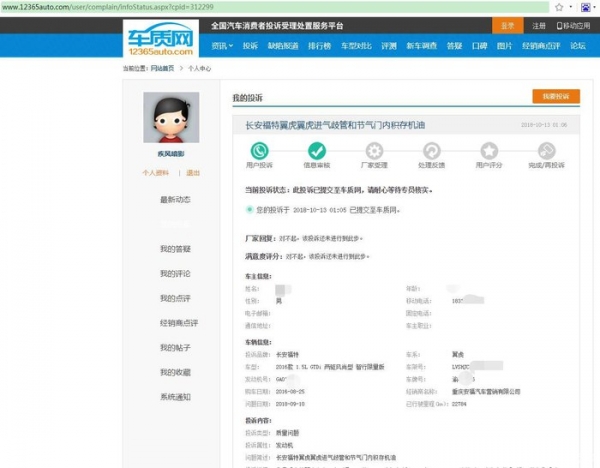Click the 投诉类型 value 质量问题
600x468 pixels.
point(287,433)
